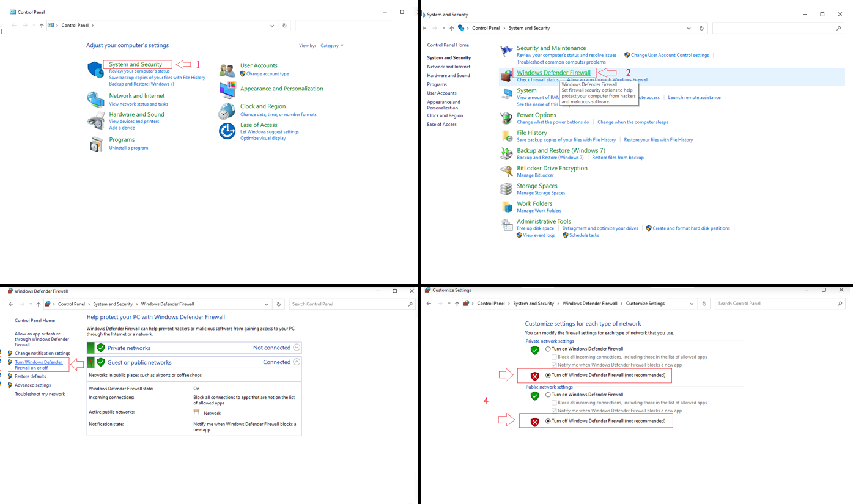853x504 pixels.
Task: Click the Uninstall a program link
Action: tap(128, 148)
